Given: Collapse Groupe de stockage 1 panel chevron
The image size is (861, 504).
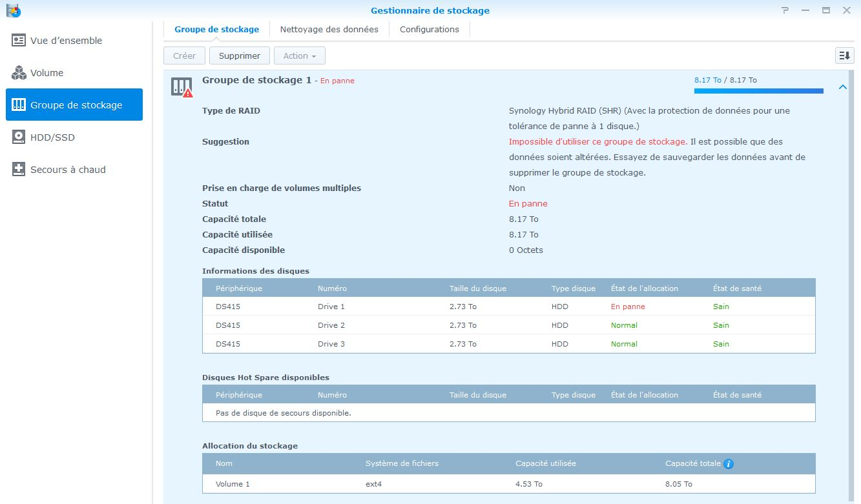Looking at the screenshot, I should tap(842, 87).
